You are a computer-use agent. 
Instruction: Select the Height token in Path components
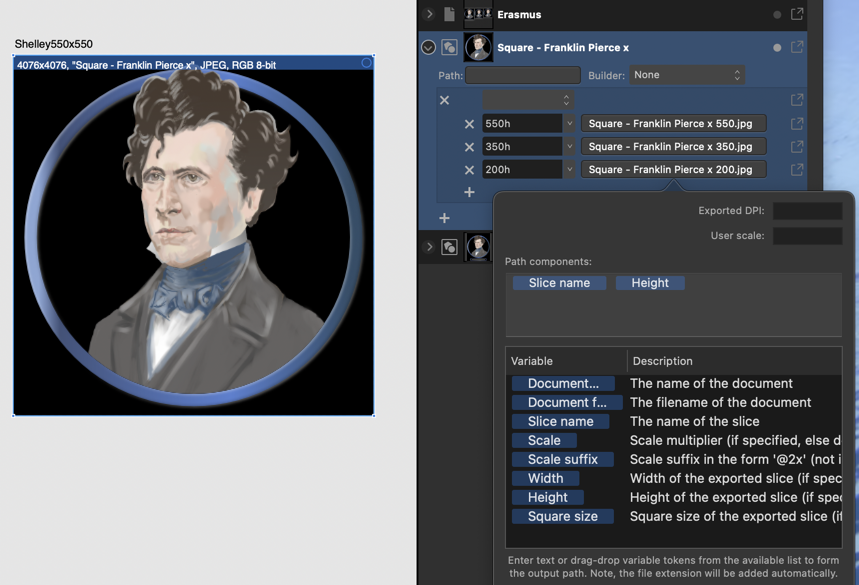pyautogui.click(x=650, y=283)
